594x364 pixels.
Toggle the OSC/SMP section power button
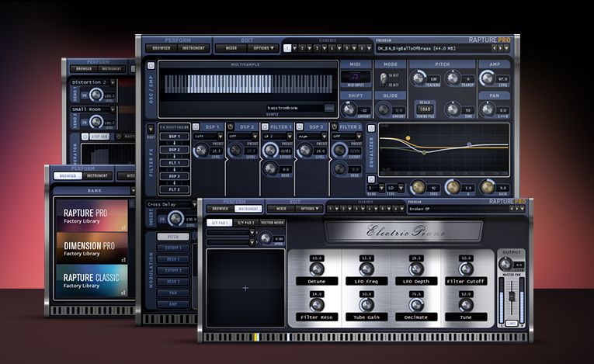(x=151, y=65)
